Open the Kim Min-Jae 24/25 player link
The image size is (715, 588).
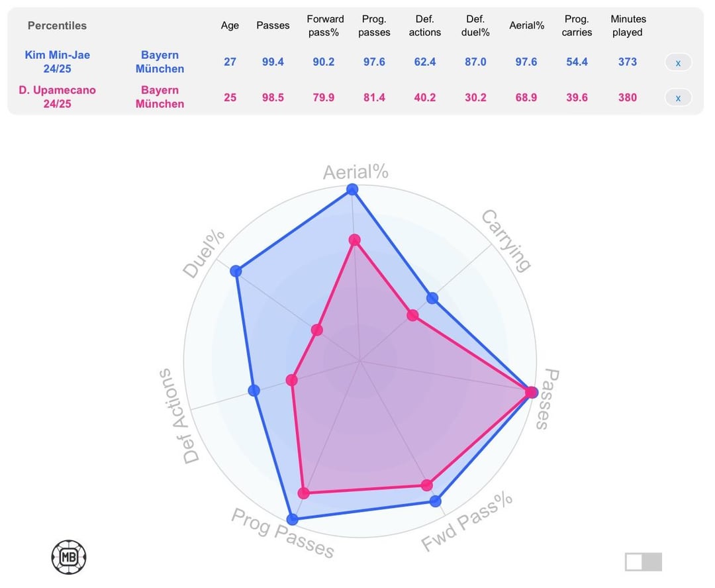tap(58, 62)
